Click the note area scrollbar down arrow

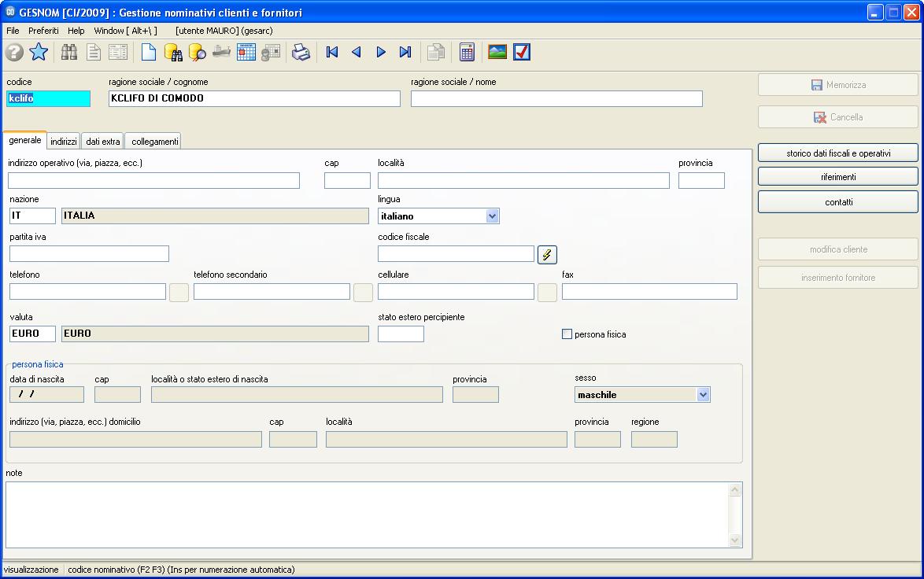click(735, 540)
